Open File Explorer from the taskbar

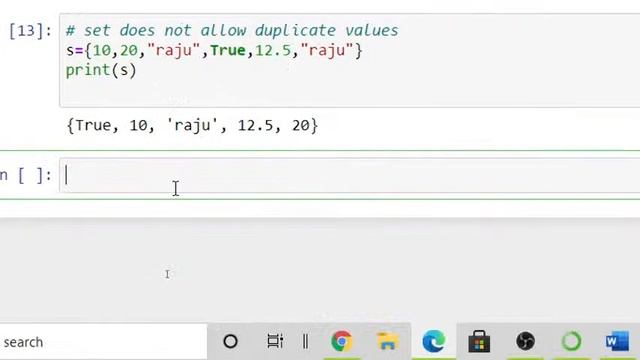[387, 341]
